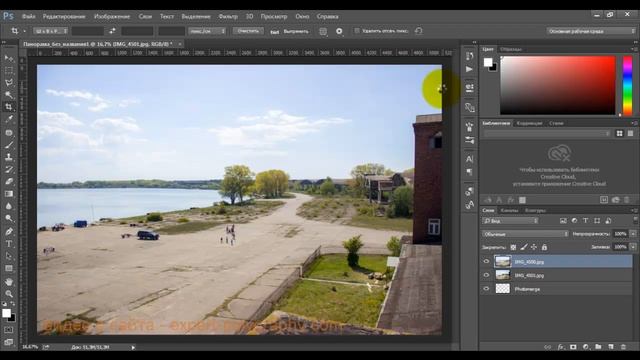Select the Quick Selection wand tool
Viewport: 640px width, 360px height.
pos(9,95)
